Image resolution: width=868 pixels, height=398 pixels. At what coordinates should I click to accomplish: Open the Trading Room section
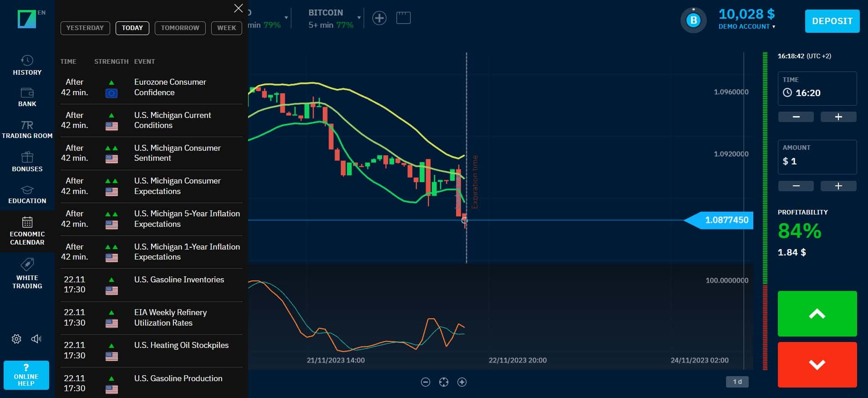tap(27, 129)
